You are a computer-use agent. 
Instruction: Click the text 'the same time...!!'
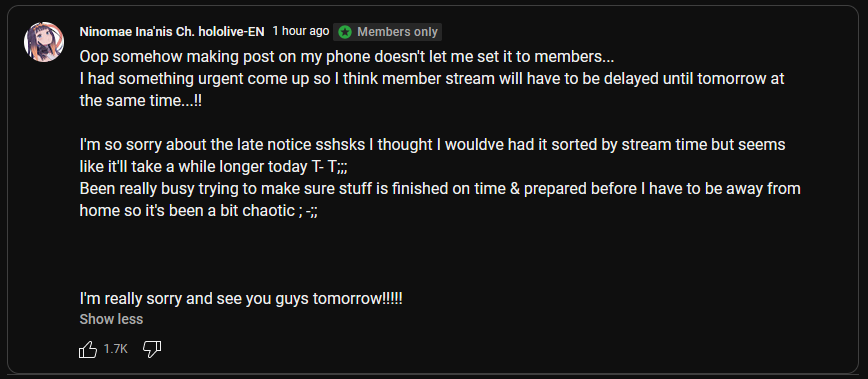pyautogui.click(x=141, y=101)
